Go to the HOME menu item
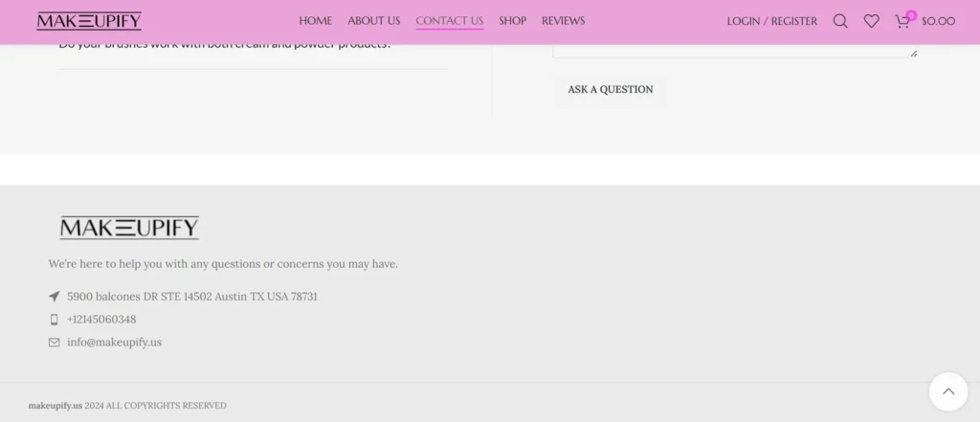 (x=315, y=21)
